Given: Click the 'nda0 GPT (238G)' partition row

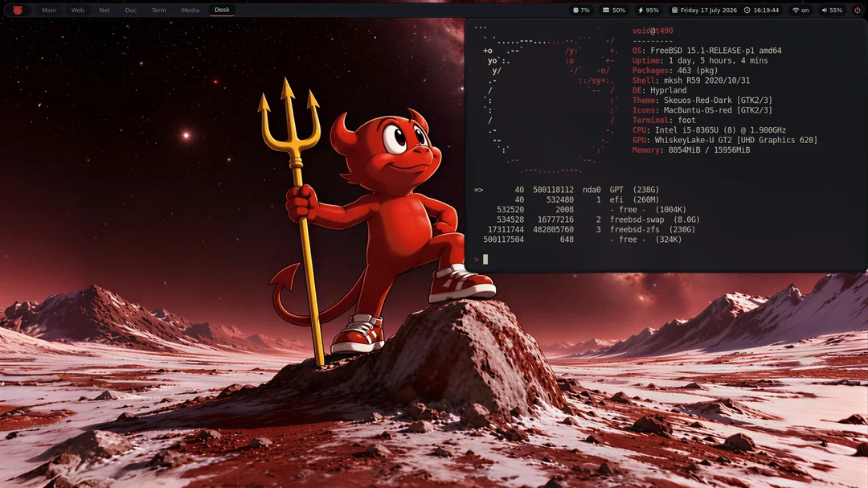Looking at the screenshot, I should [x=567, y=190].
